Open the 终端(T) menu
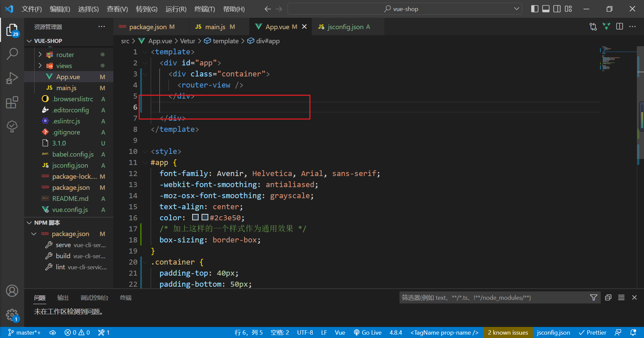Viewport: 644px width, 338px height. coord(204,9)
